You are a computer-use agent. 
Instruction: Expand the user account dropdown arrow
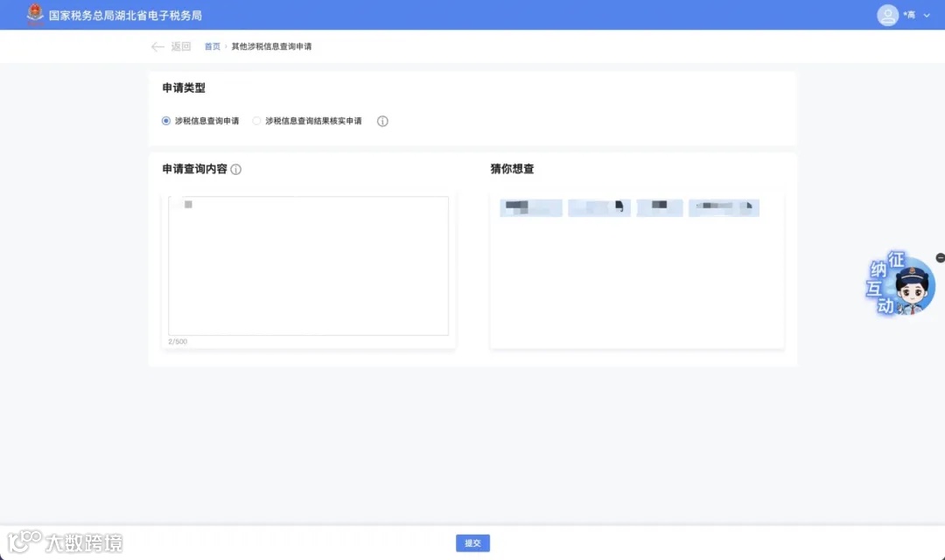927,16
